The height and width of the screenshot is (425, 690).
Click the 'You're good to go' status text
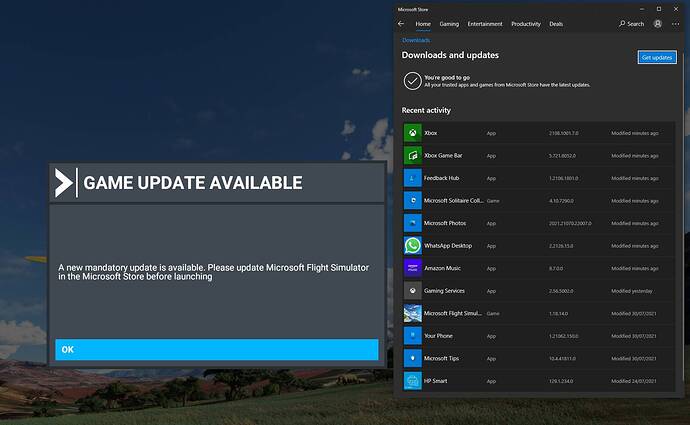(447, 77)
